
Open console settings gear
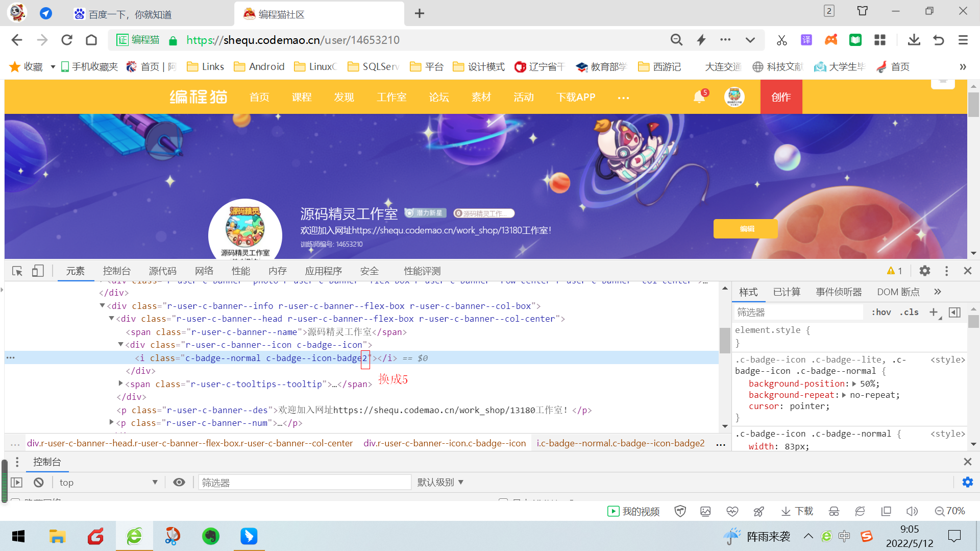tap(968, 482)
